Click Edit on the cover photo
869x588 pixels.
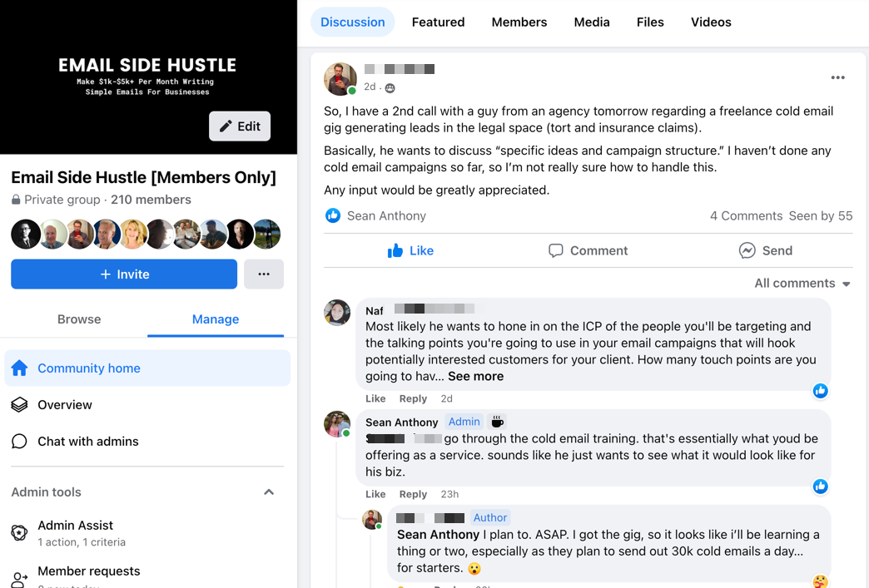coord(240,126)
